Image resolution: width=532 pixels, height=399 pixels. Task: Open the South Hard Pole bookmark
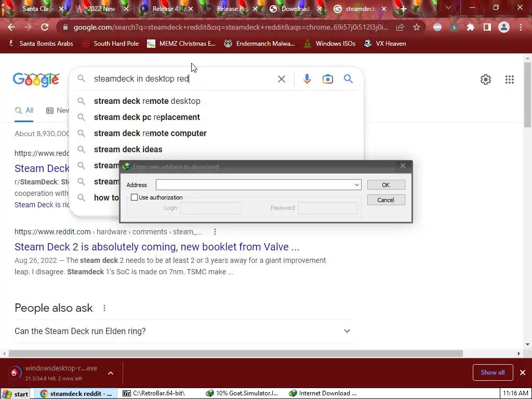point(111,44)
